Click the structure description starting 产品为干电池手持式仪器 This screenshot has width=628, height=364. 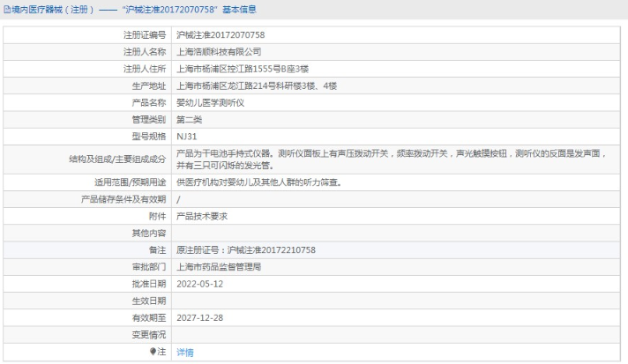(392, 160)
